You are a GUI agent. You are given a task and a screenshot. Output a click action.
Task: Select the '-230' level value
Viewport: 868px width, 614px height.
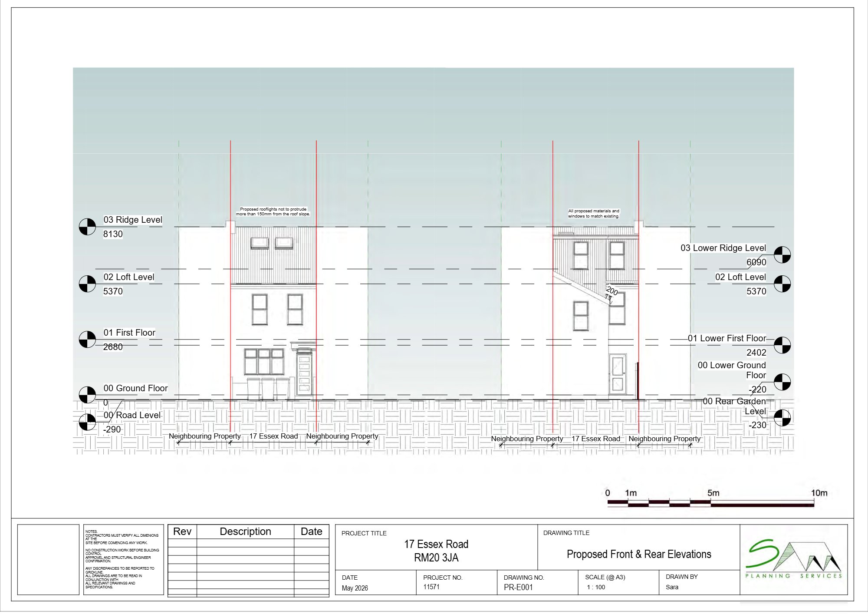click(758, 425)
